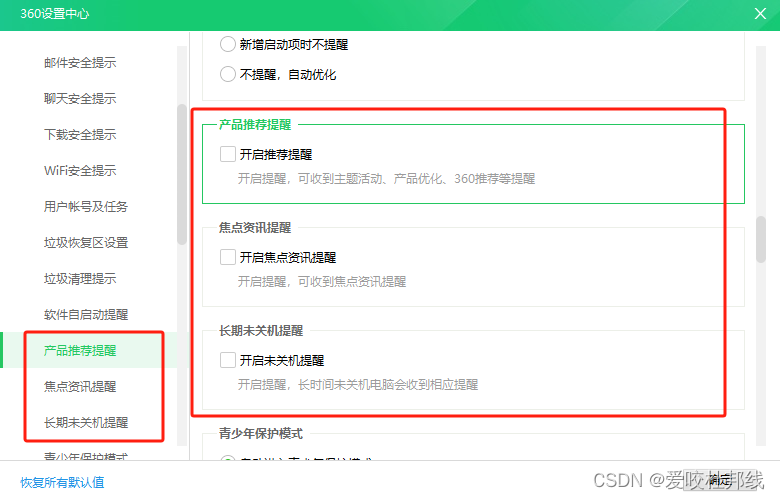Enable 开启未关机提醒 checkbox
The width and height of the screenshot is (780, 500).
click(228, 360)
